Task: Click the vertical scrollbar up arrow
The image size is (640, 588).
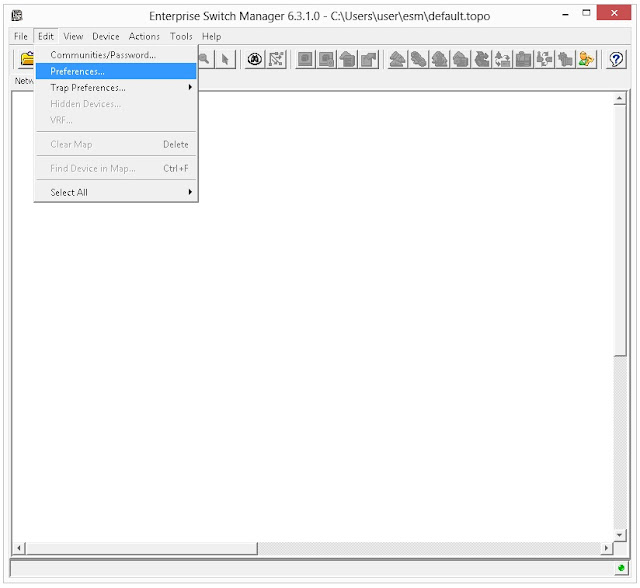Action: pos(620,98)
